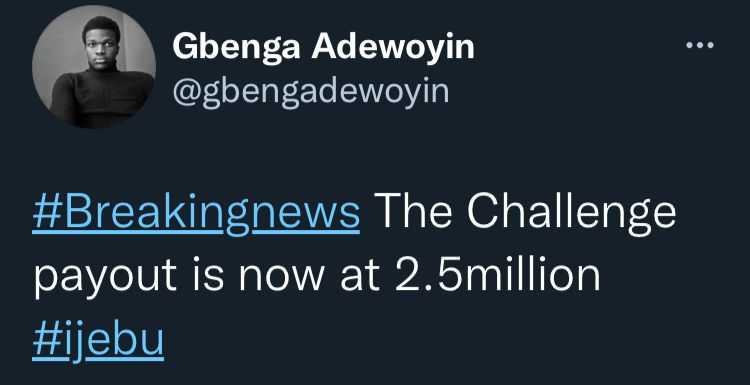Search posts tagged ijebu
The image size is (750, 385).
coord(98,341)
